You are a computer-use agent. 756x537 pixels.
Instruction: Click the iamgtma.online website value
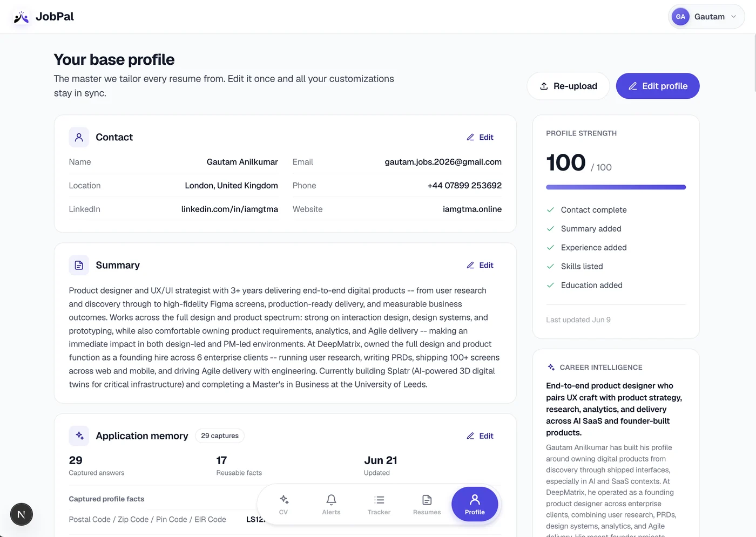472,209
